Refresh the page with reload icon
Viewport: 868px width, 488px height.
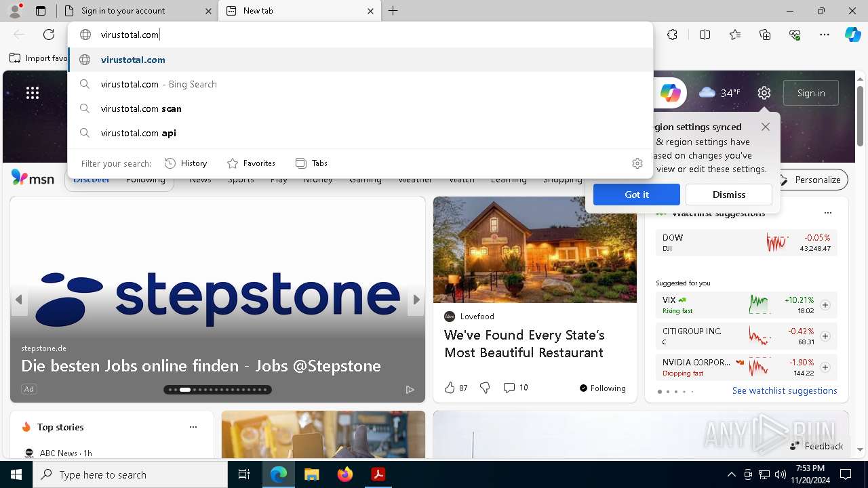(49, 35)
